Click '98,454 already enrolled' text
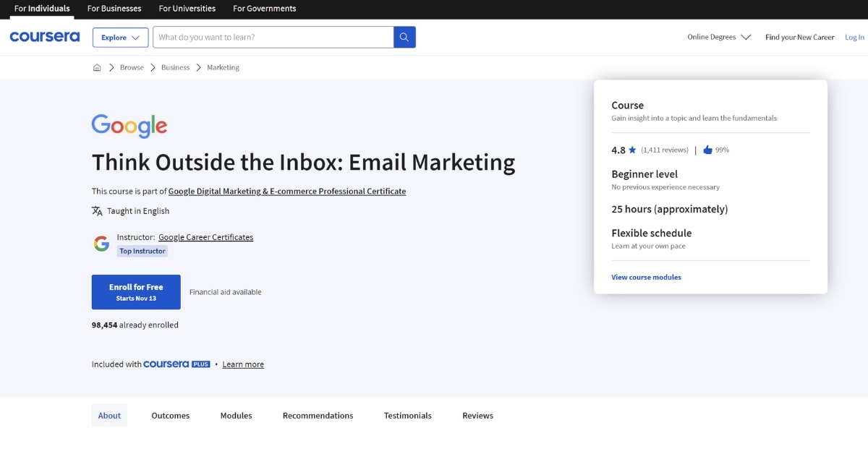This screenshot has height=454, width=868. pos(135,325)
